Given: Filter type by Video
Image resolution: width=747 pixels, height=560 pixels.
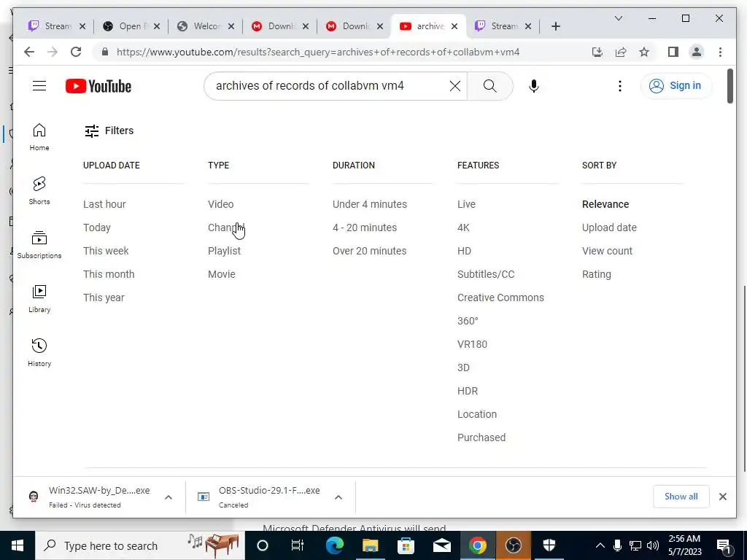Looking at the screenshot, I should (220, 204).
